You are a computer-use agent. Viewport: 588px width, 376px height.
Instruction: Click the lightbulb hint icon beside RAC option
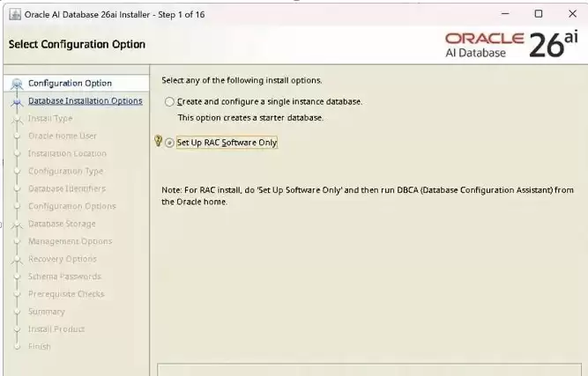(x=159, y=141)
